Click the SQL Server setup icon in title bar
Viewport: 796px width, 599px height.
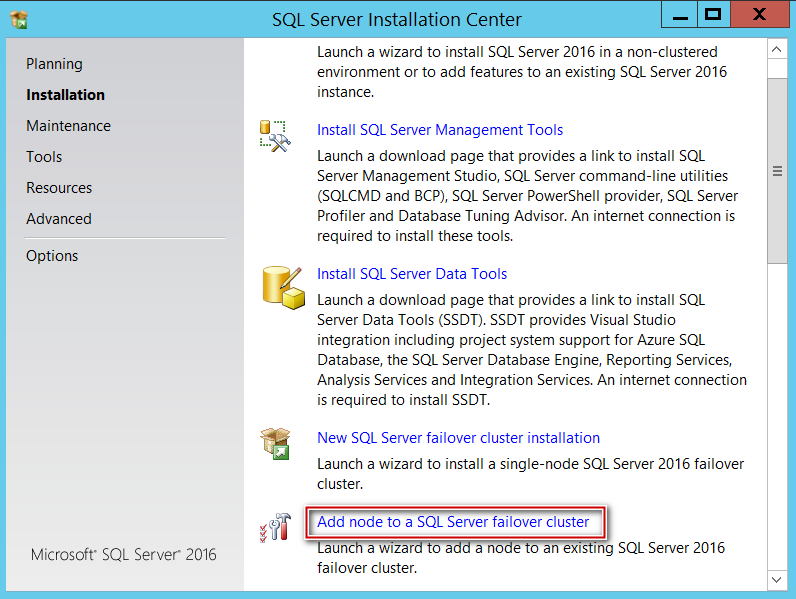19,19
